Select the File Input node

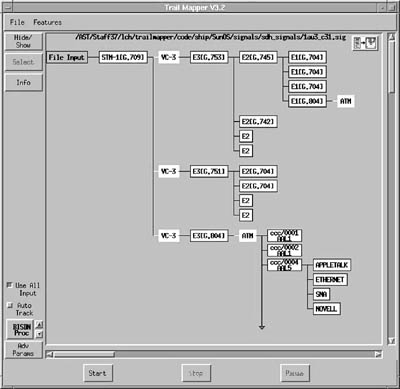point(67,57)
